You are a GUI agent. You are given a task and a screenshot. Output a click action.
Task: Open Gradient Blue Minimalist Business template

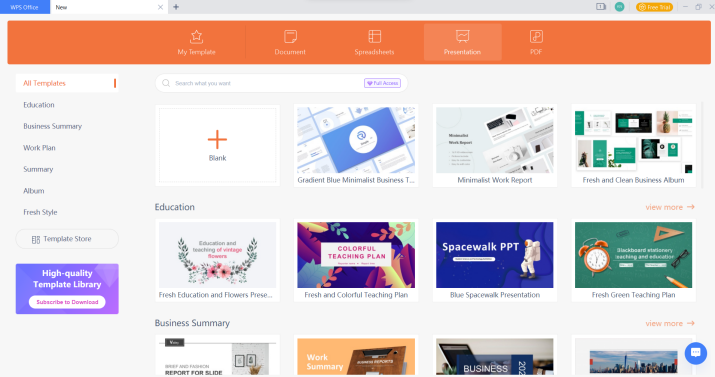pos(356,145)
